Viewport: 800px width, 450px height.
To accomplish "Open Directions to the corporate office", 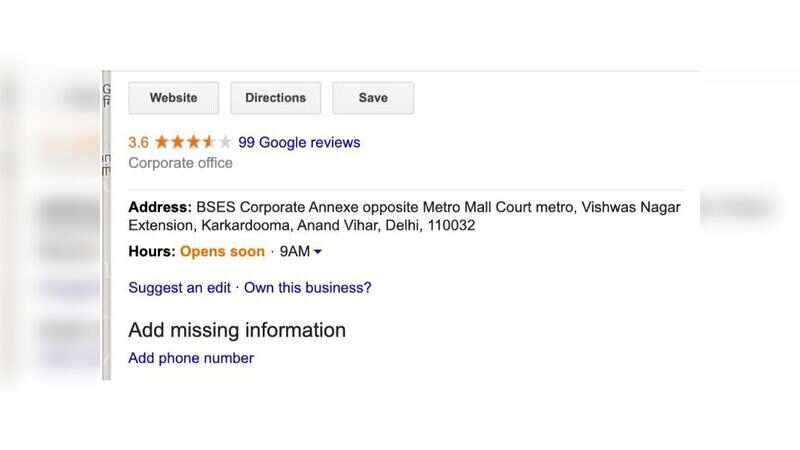I will [275, 98].
